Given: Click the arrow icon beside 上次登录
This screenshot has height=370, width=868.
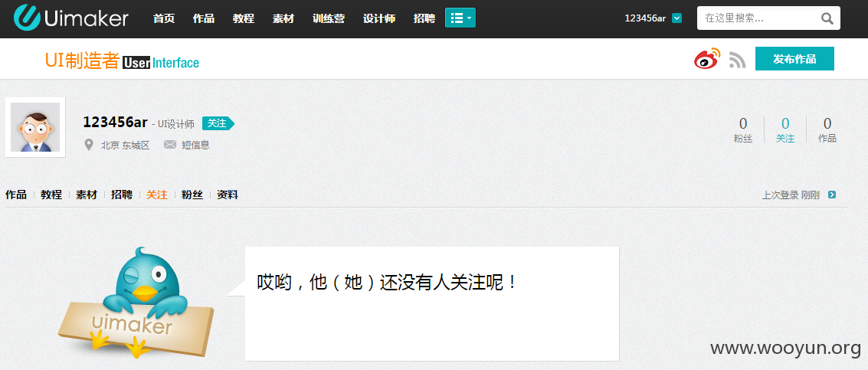Looking at the screenshot, I should coord(831,195).
